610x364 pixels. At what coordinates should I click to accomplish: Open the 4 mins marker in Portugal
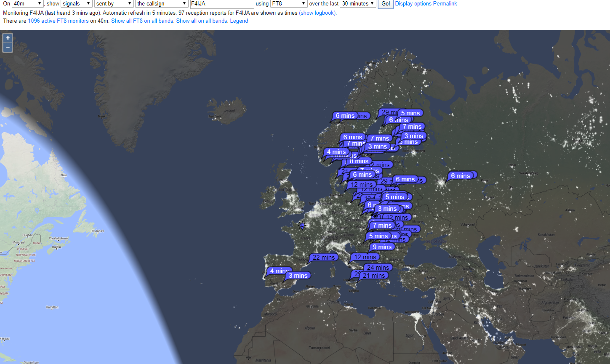pyautogui.click(x=278, y=271)
